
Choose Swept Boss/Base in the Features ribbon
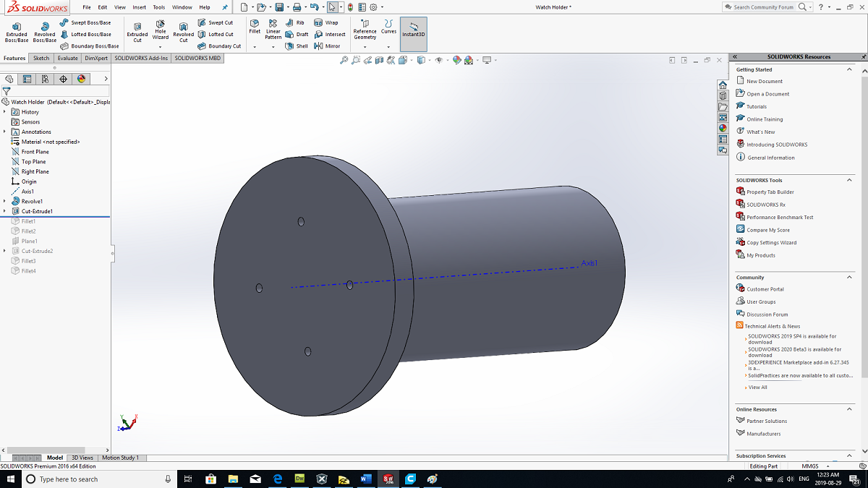coord(85,22)
